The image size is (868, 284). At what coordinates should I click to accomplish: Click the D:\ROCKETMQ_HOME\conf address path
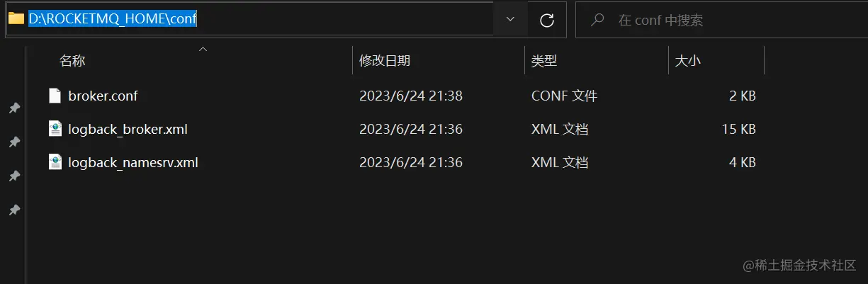113,20
